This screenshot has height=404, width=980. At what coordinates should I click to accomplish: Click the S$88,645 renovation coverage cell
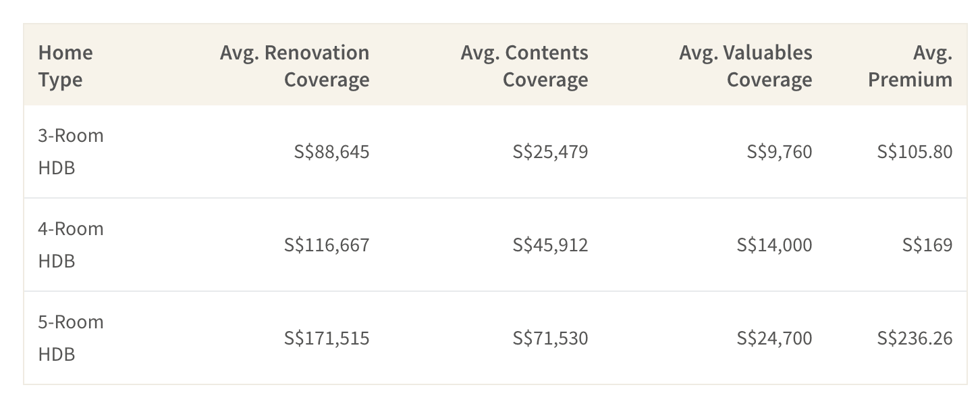coord(331,151)
